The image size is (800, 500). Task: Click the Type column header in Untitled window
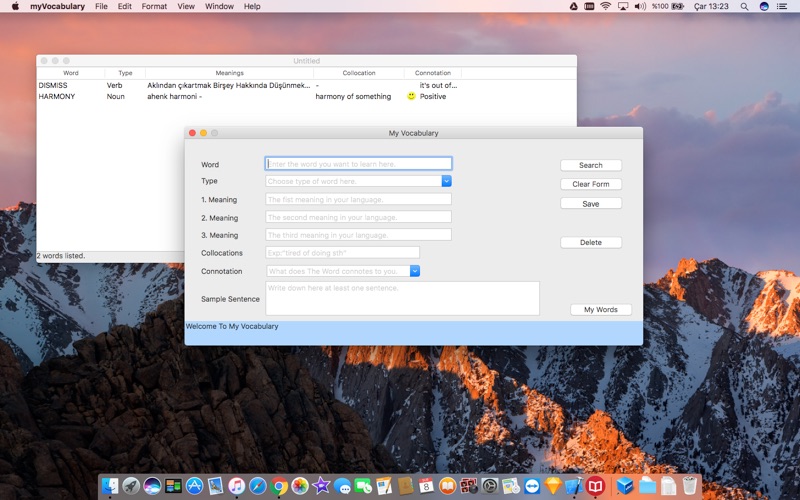[x=125, y=73]
